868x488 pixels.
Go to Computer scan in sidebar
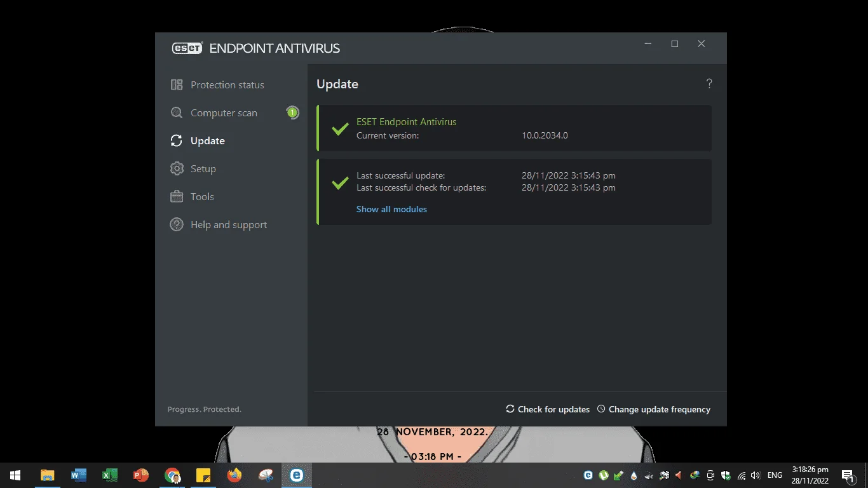tap(214, 113)
